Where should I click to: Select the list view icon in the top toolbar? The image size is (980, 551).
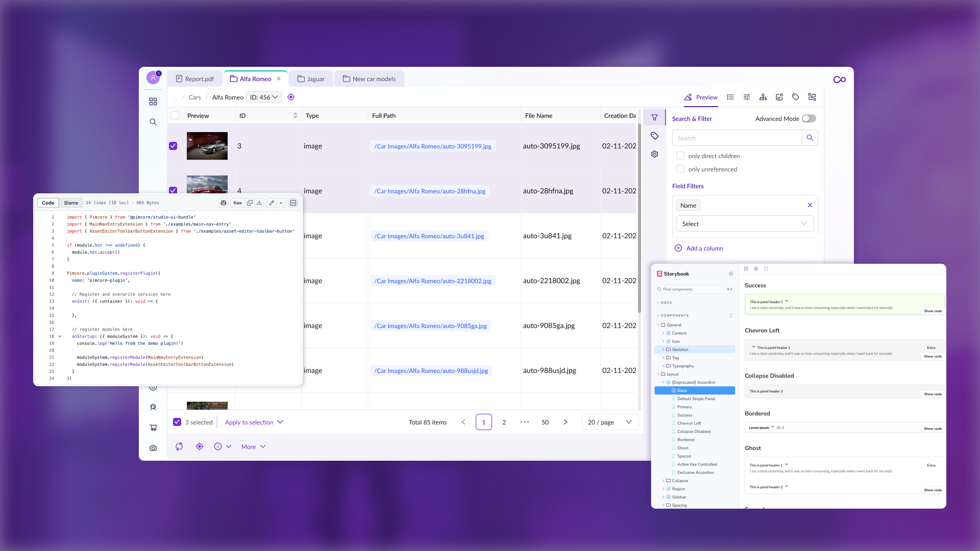click(x=730, y=97)
